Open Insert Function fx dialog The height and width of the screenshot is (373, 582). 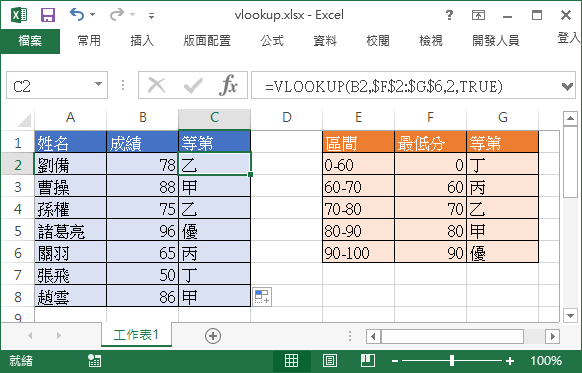click(x=228, y=85)
